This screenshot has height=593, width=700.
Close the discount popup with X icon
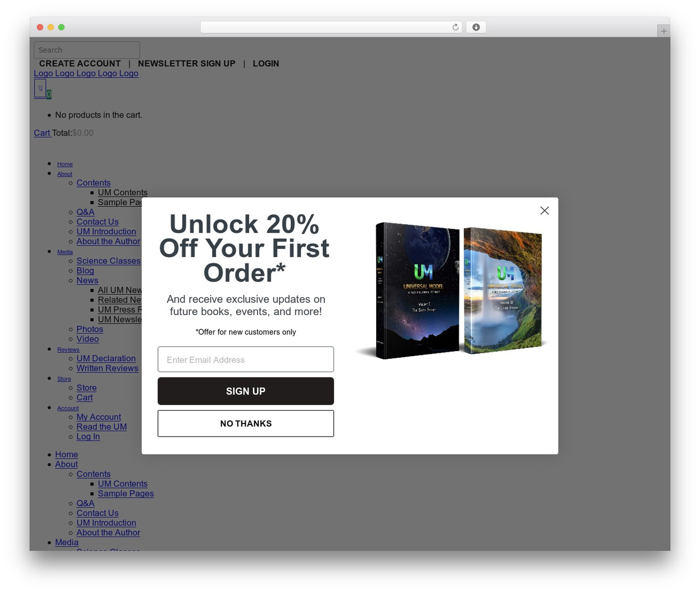click(x=544, y=211)
